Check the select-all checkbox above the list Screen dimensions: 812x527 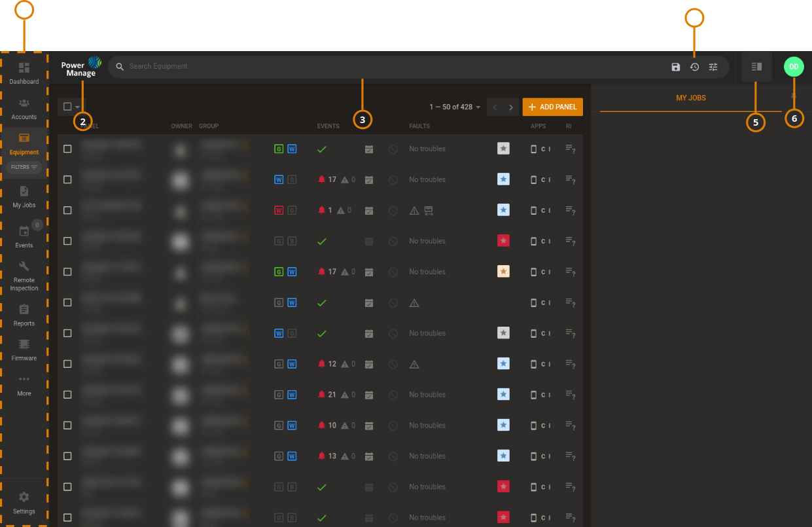[68, 107]
